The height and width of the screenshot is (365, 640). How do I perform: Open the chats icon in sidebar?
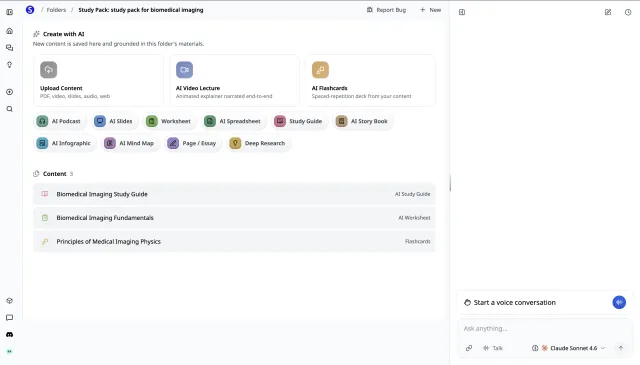[9, 48]
